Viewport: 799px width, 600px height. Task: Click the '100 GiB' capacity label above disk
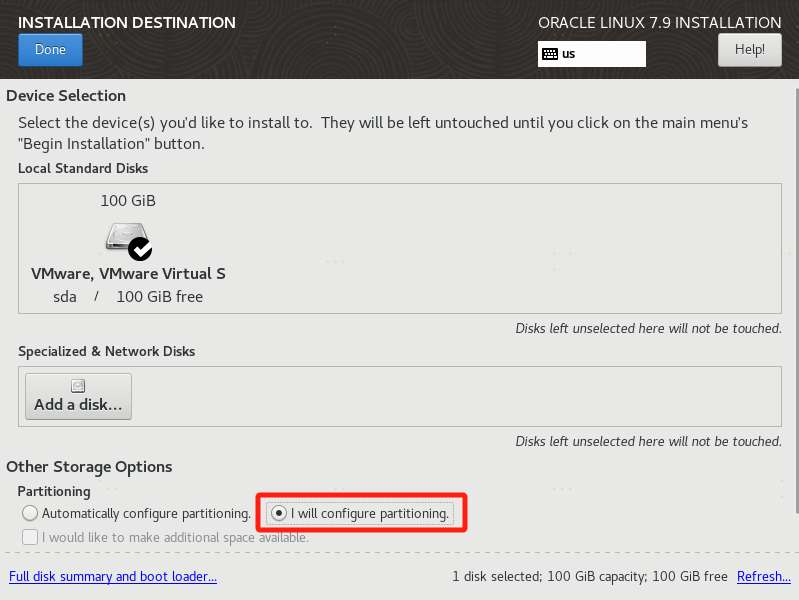coord(128,201)
